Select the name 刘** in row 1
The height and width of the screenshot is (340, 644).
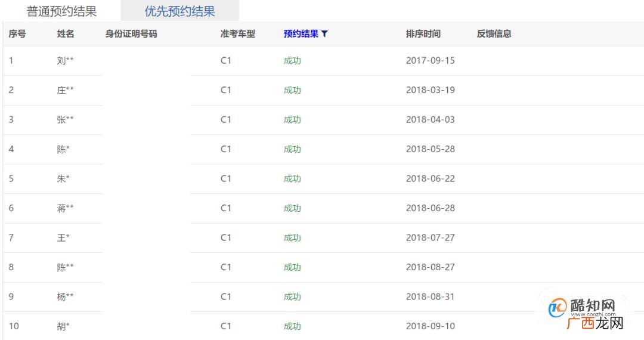(66, 60)
